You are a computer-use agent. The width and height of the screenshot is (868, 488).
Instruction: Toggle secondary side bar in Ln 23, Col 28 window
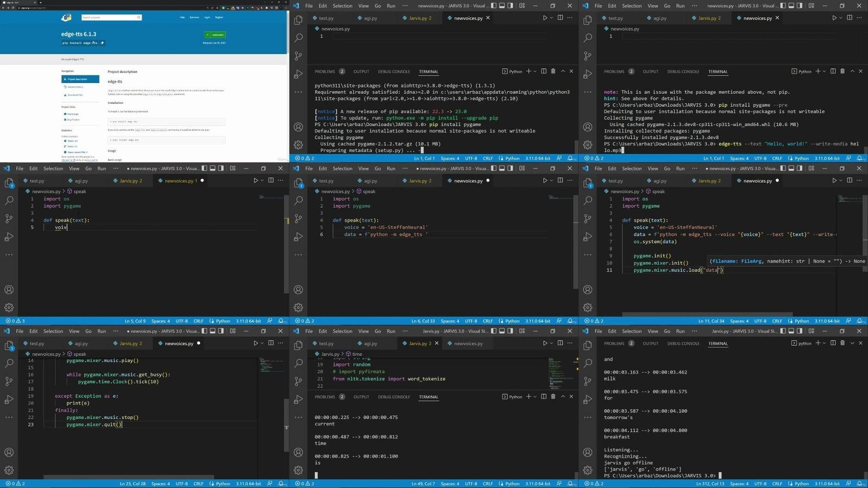[221, 331]
